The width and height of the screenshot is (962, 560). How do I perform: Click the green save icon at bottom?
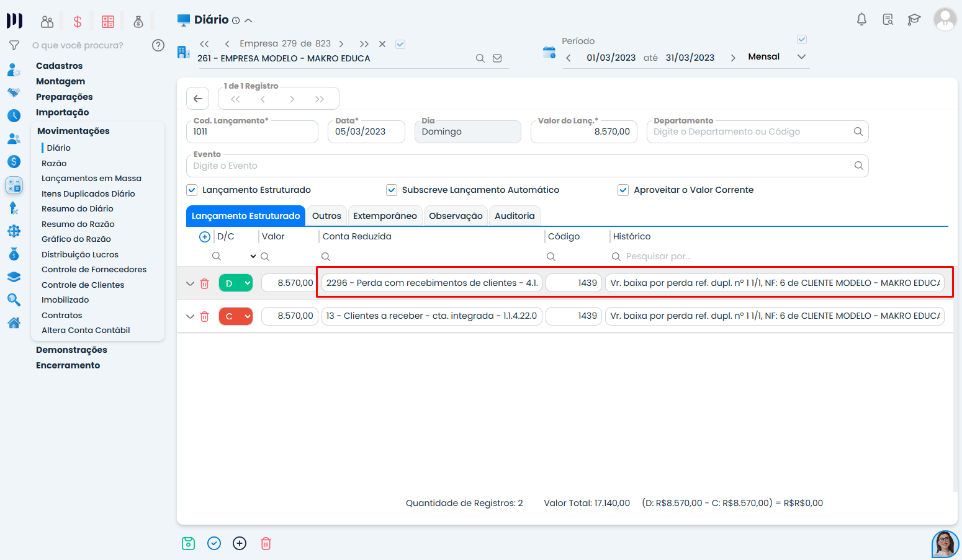point(189,544)
